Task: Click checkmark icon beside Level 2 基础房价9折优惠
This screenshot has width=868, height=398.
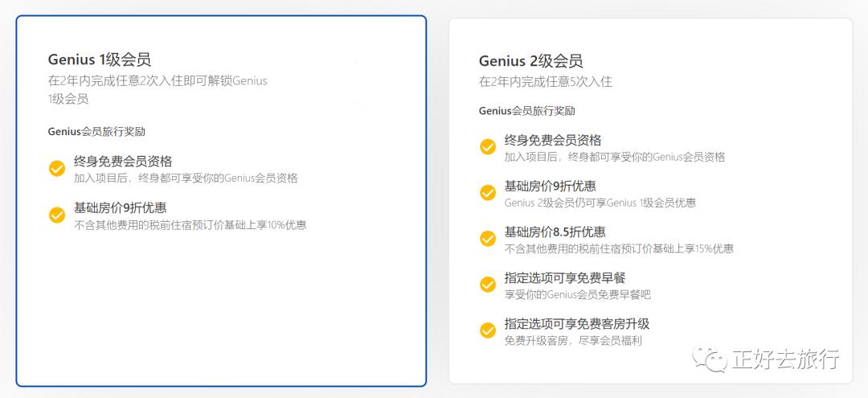Action: (x=488, y=193)
